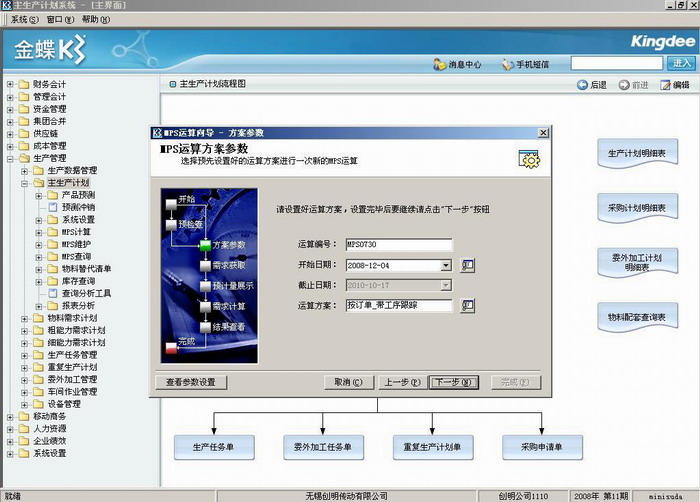Click the 预计量展示 step icon in wizard
Image resolution: width=700 pixels, height=502 pixels.
point(205,286)
